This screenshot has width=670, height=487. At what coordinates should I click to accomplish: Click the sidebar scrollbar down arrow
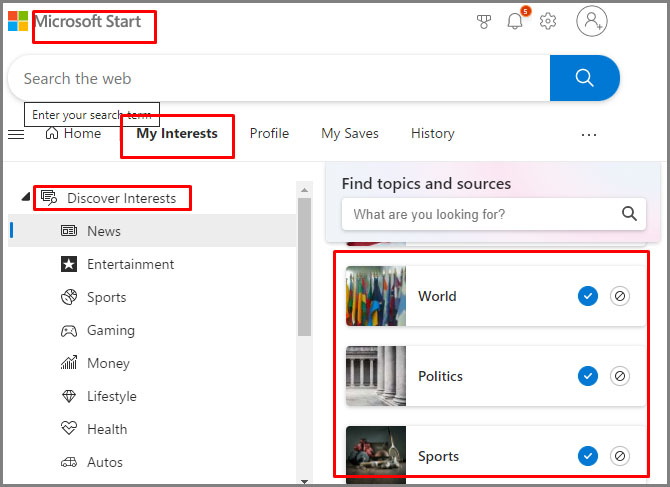click(304, 481)
